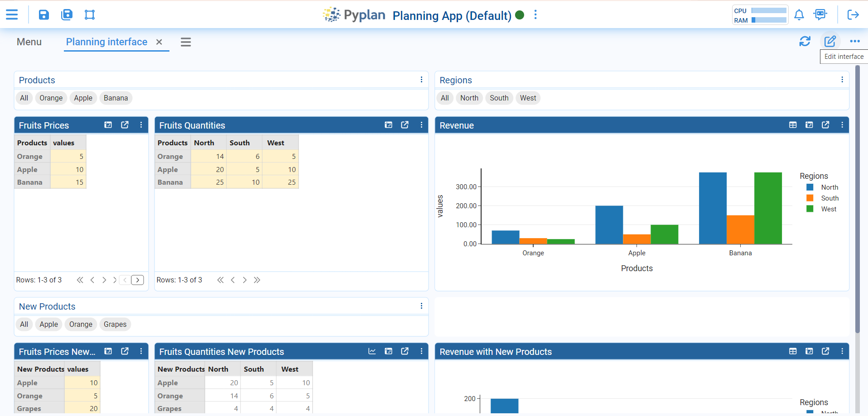Viewport: 868px width, 416px height.
Task: Show chart view for Fruits Quantities New Products
Action: coord(372,351)
